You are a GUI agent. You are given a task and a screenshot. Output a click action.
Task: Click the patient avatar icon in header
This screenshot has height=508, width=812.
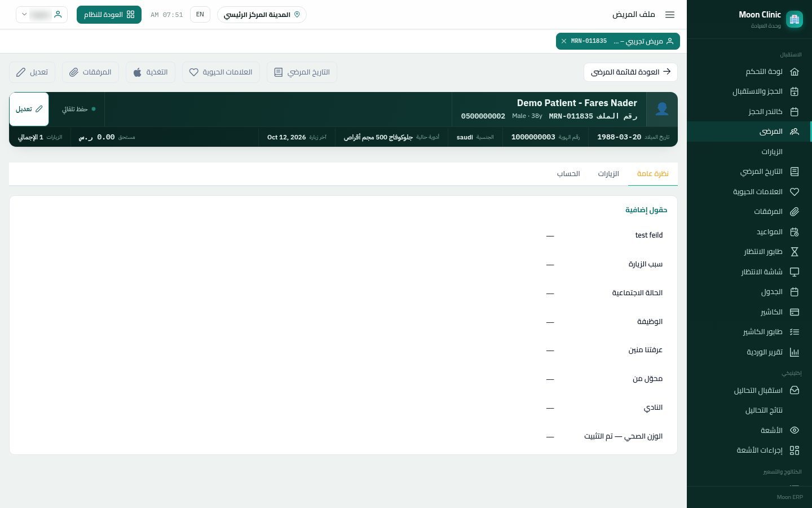pyautogui.click(x=662, y=109)
